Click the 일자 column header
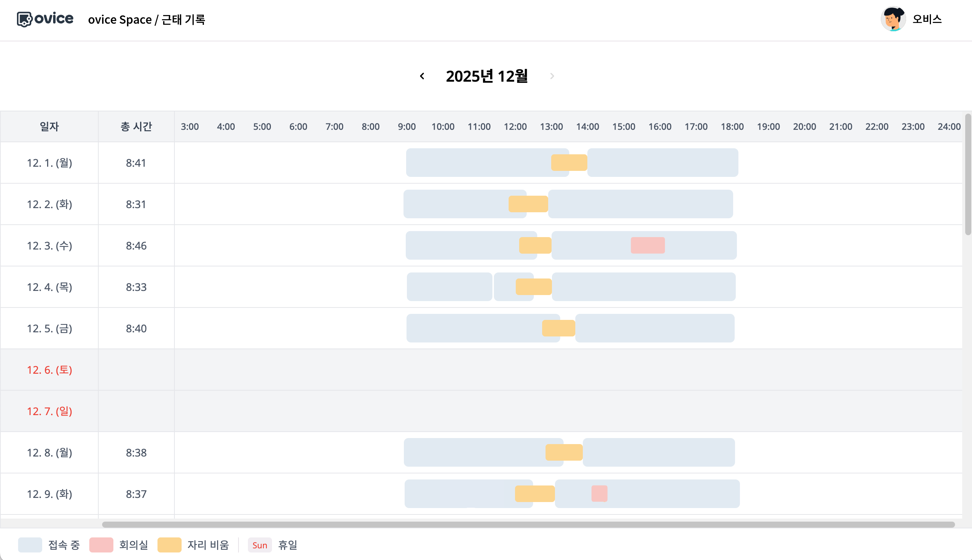Image resolution: width=972 pixels, height=560 pixels. 49,126
